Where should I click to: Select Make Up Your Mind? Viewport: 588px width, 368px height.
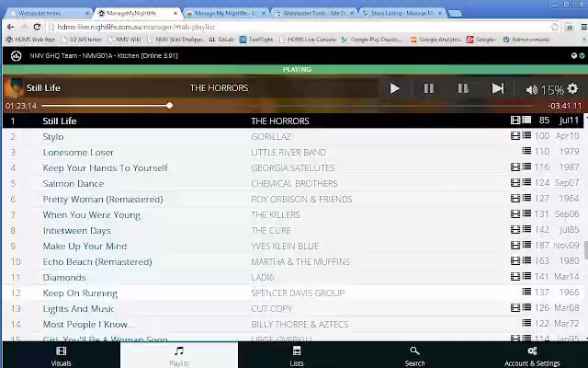85,247
